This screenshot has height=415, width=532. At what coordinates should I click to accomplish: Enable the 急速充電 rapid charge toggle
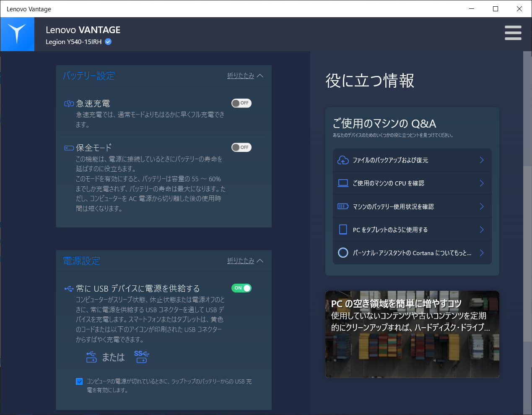tap(241, 103)
